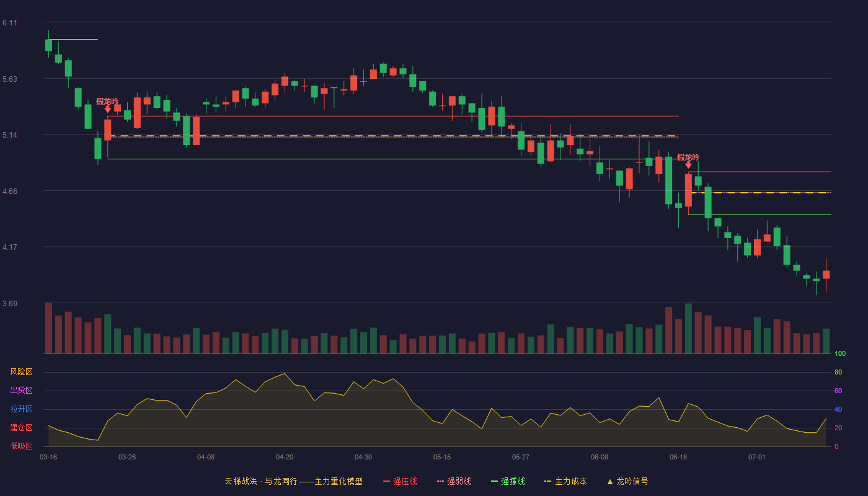This screenshot has width=868, height=496.
Task: Select the 拉升区 zone label
Action: [x=22, y=409]
